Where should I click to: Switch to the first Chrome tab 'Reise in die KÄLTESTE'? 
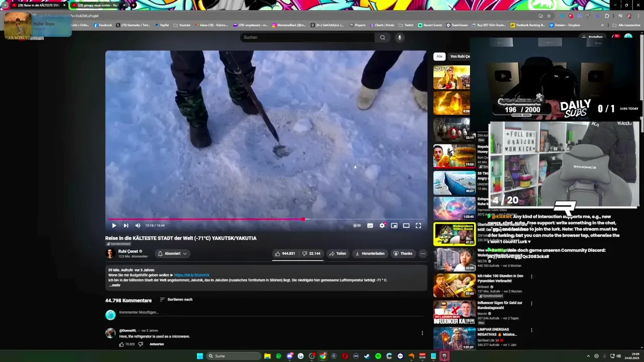pyautogui.click(x=39, y=5)
